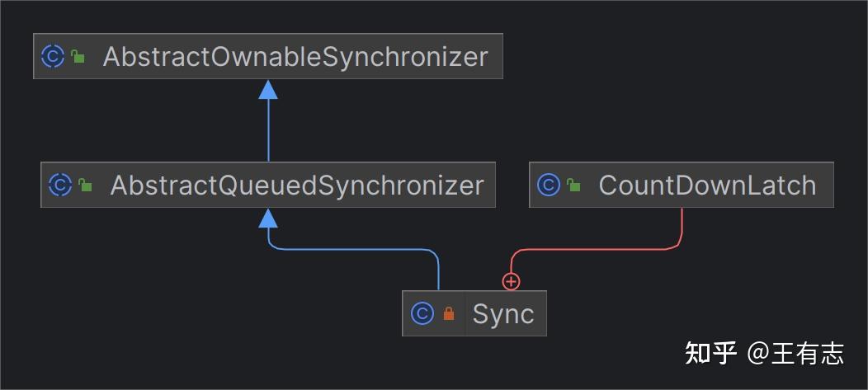Click the red inner-class plus circle connector

[512, 282]
